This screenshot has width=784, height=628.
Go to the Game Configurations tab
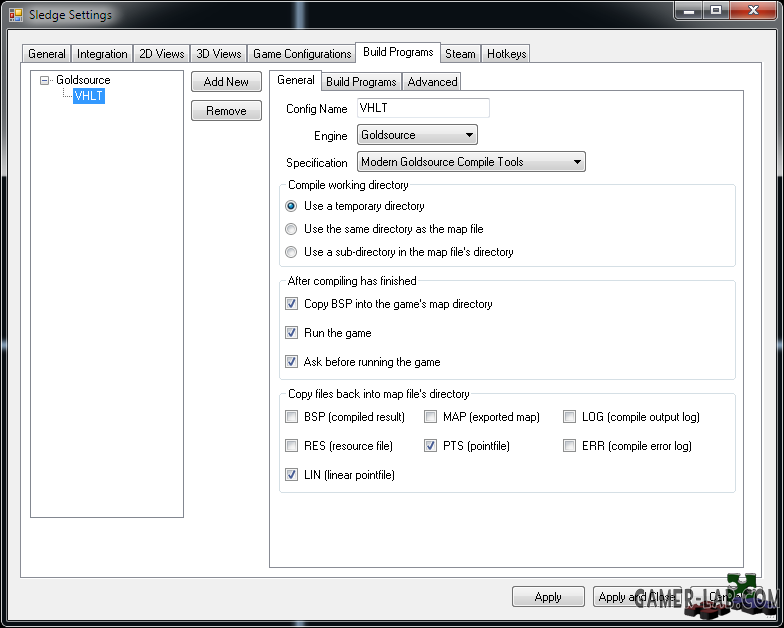[x=302, y=54]
